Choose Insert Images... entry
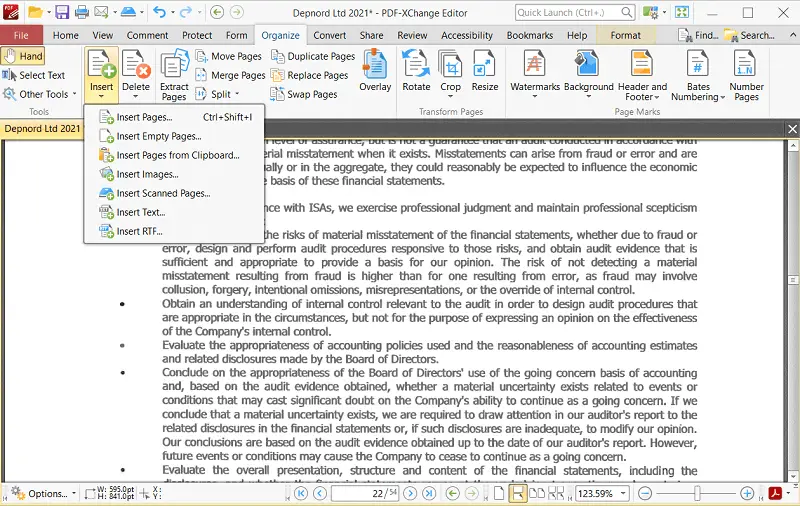 pyautogui.click(x=175, y=174)
